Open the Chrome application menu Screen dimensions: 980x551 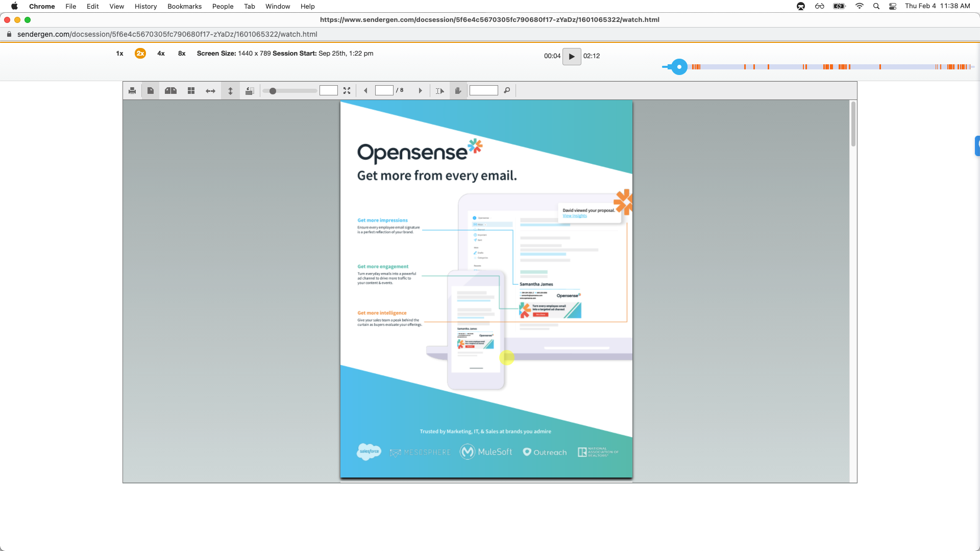(42, 6)
